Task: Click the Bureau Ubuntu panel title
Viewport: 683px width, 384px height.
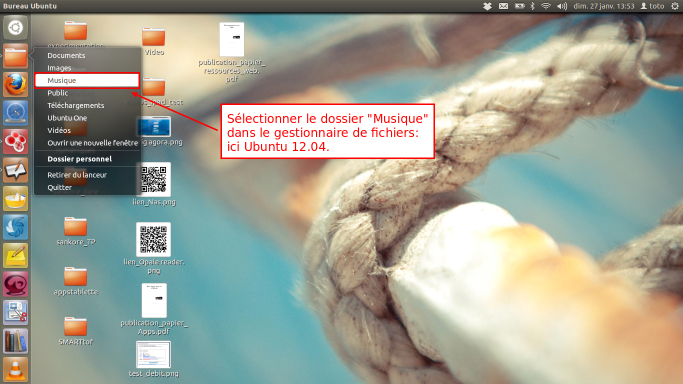Action: point(30,6)
